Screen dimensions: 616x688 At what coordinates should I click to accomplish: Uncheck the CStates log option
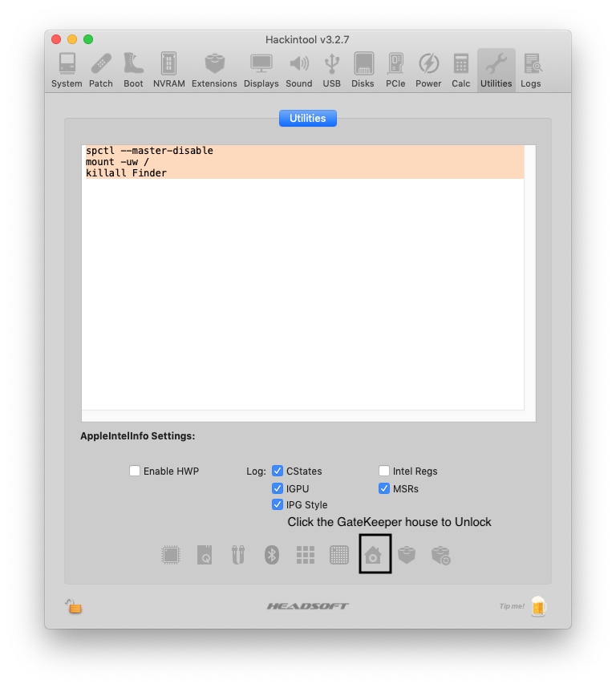(278, 471)
